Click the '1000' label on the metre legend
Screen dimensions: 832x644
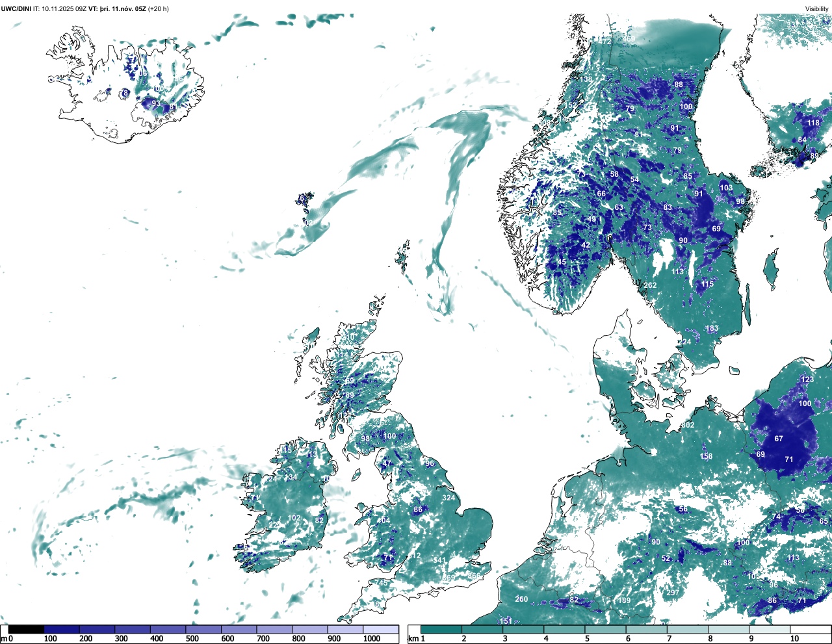372,639
